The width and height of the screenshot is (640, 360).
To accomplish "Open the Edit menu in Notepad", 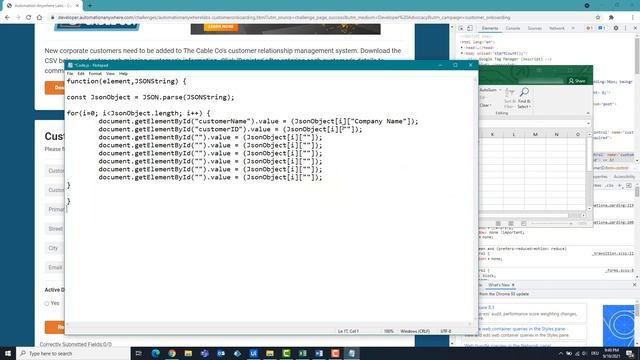I will 81,73.
